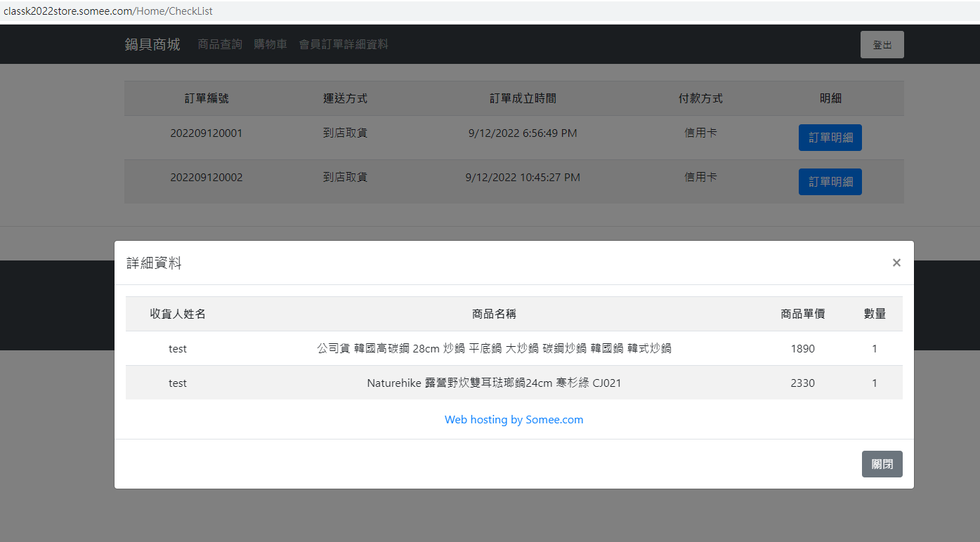Go to the 鍋具商城 home brand link
The height and width of the screenshot is (542, 980).
point(152,44)
